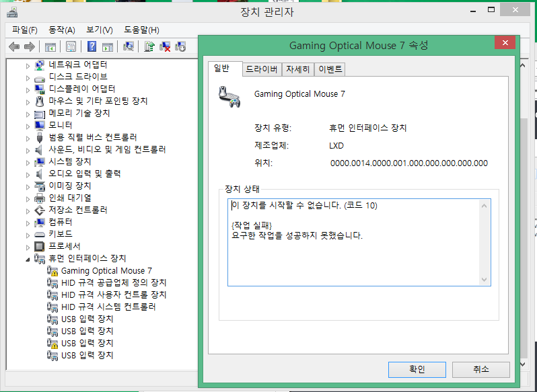Click the Device Manager window scroll down arrow
537x392 pixels.
coord(523,364)
